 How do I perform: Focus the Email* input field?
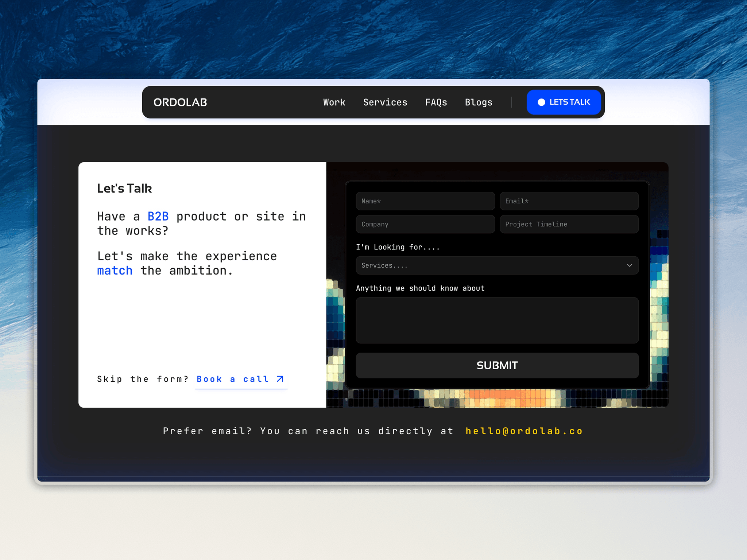click(569, 201)
